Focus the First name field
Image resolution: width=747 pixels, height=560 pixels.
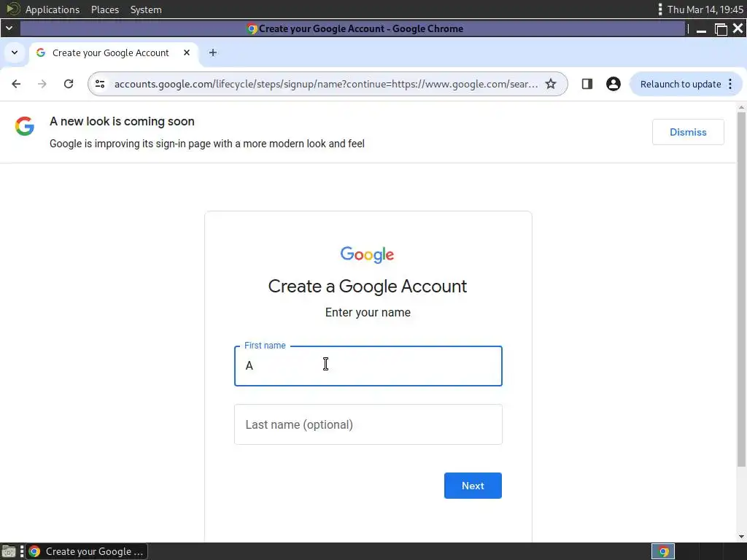point(368,366)
